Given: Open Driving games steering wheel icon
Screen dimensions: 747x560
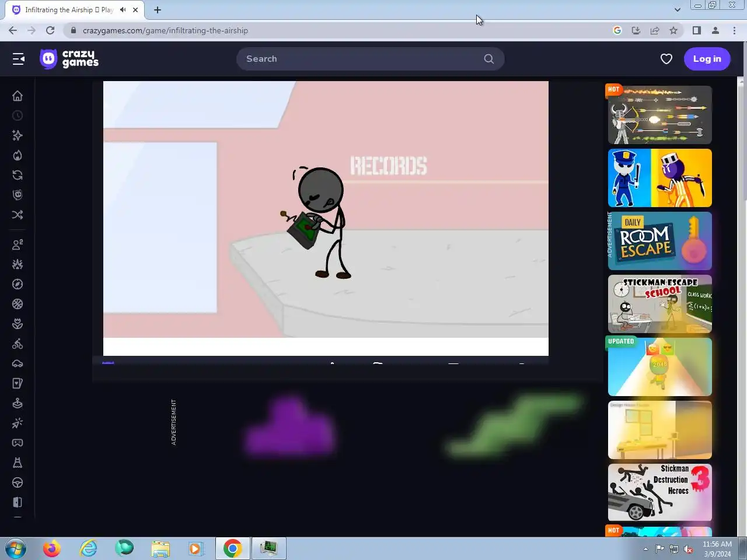Looking at the screenshot, I should coord(18,482).
